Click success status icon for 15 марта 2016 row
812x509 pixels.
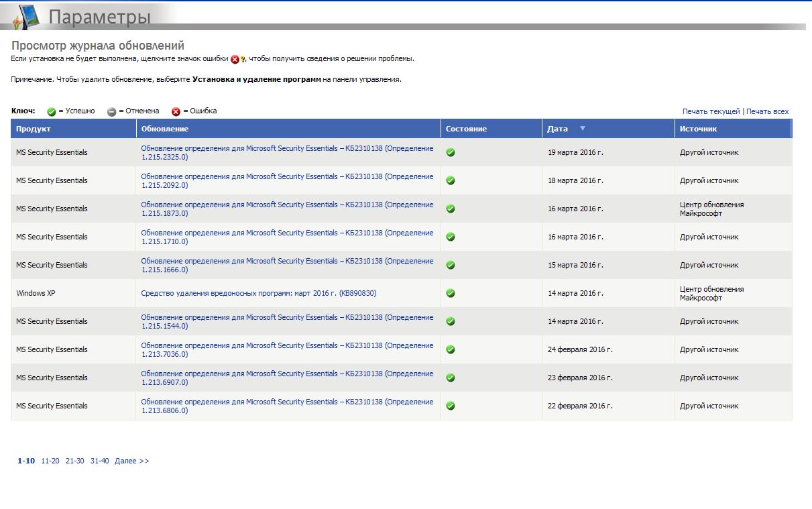coord(451,265)
